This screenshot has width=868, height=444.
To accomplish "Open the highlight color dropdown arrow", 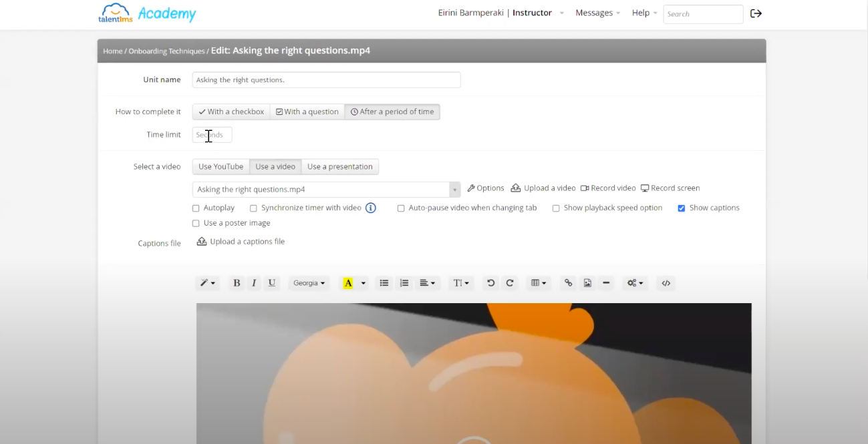I will (364, 283).
